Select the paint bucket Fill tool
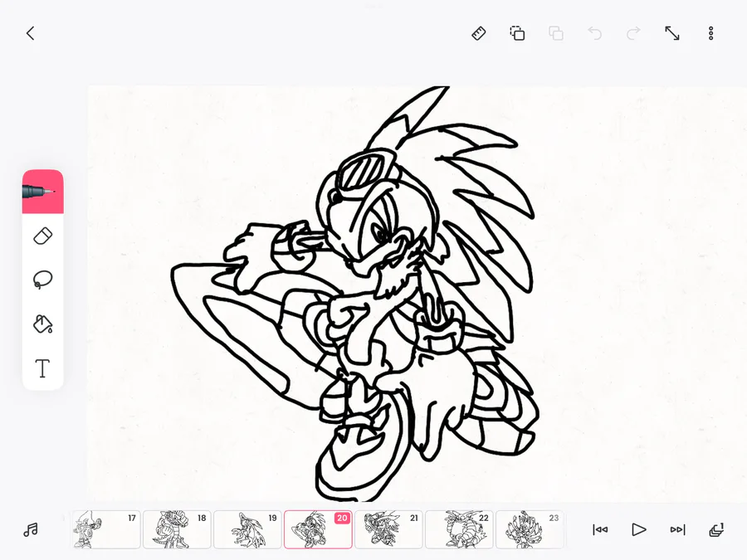747x560 pixels. (43, 324)
